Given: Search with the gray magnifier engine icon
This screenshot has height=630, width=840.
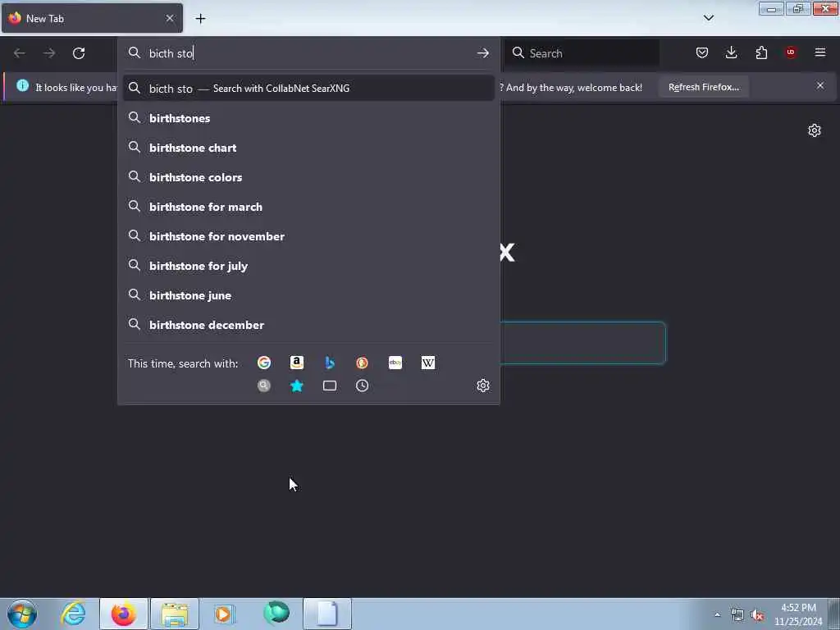Looking at the screenshot, I should [264, 386].
